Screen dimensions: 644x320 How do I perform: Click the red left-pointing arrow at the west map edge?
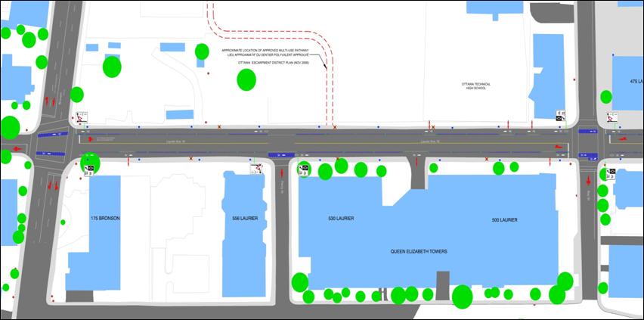pyautogui.click(x=17, y=149)
